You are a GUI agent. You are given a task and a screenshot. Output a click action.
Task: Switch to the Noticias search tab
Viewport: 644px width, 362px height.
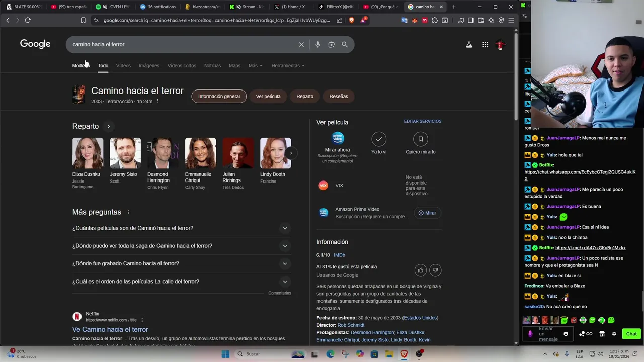[x=212, y=66]
